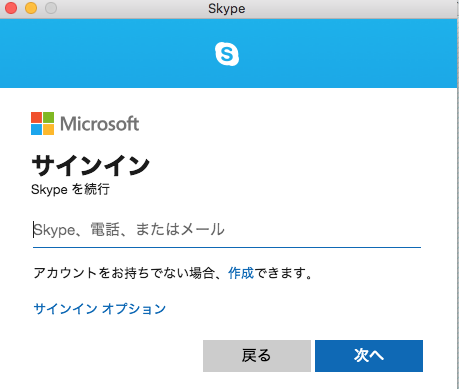The width and height of the screenshot is (459, 389).
Task: Click the 次へ next button
Action: [369, 356]
